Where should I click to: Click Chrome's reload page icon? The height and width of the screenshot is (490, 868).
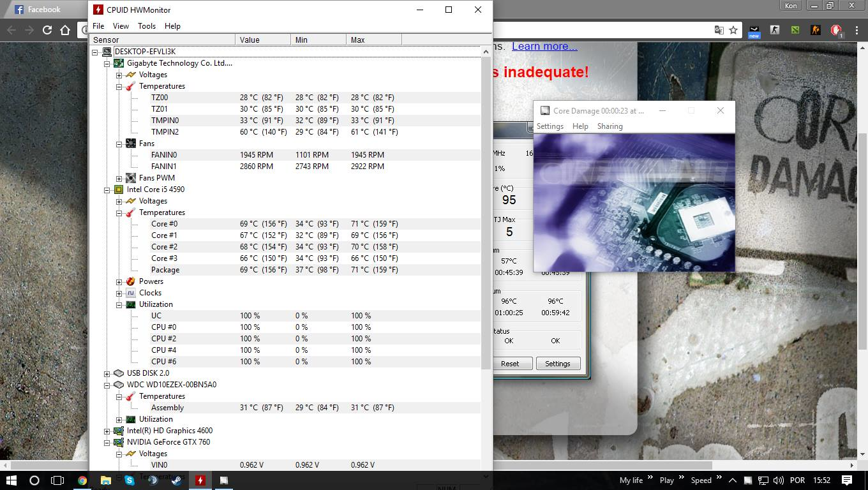47,30
